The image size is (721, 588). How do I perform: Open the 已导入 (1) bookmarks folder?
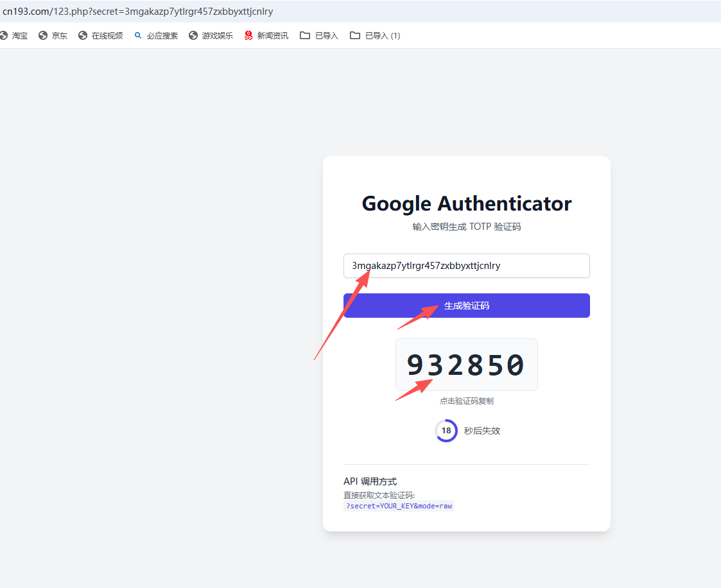(x=355, y=36)
